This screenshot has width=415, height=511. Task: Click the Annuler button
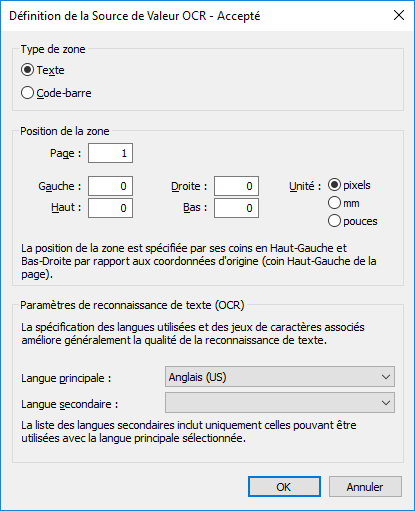(x=365, y=487)
